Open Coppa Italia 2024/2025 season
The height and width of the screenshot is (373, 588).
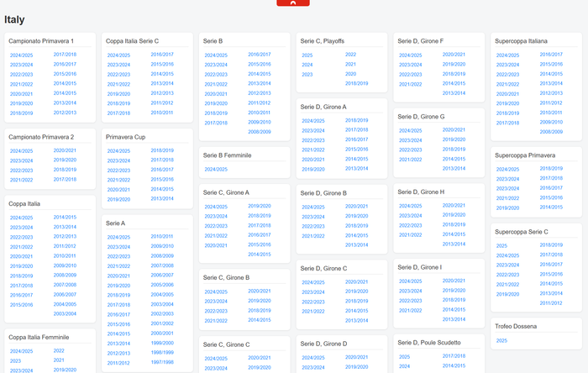coord(21,218)
